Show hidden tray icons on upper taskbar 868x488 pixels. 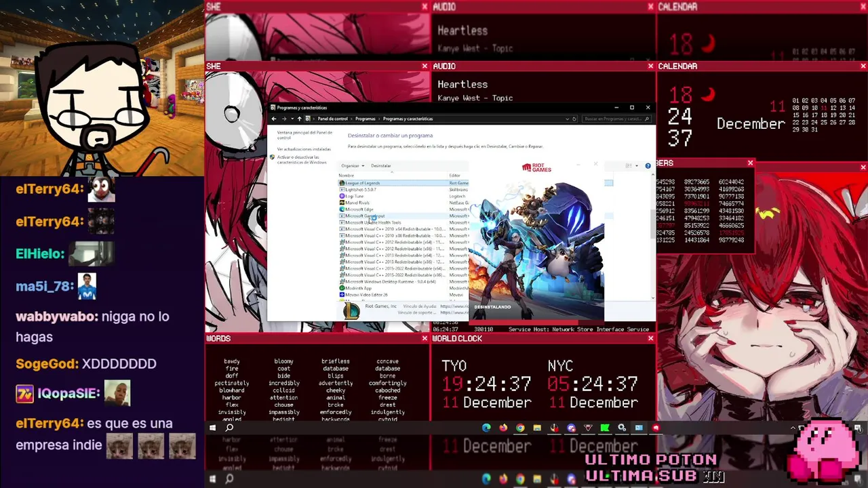793,428
